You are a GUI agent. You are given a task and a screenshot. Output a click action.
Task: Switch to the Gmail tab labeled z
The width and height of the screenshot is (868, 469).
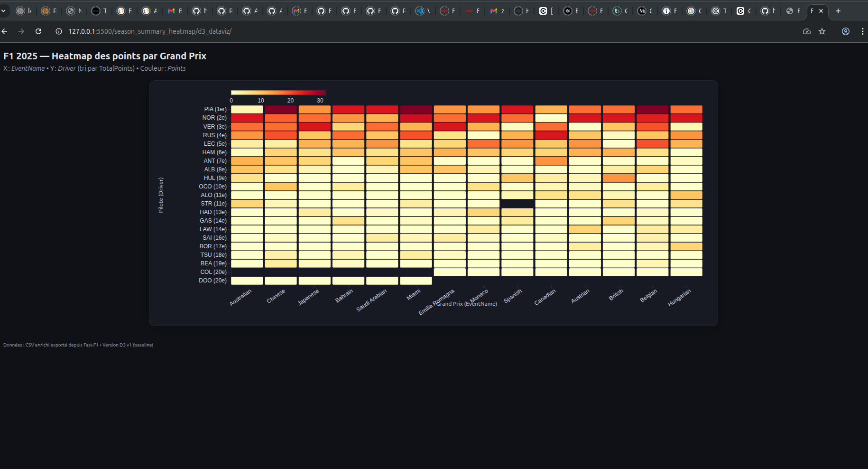[x=498, y=11]
